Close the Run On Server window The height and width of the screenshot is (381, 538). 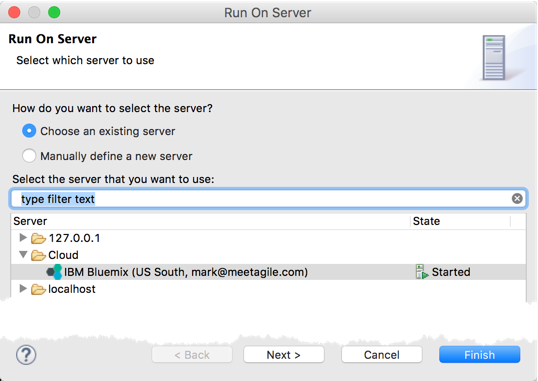(x=14, y=12)
